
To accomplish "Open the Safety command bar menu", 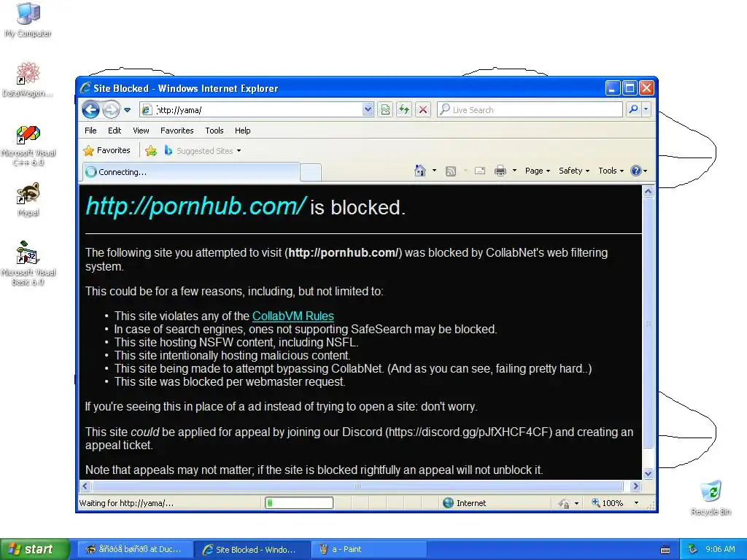I will (574, 171).
